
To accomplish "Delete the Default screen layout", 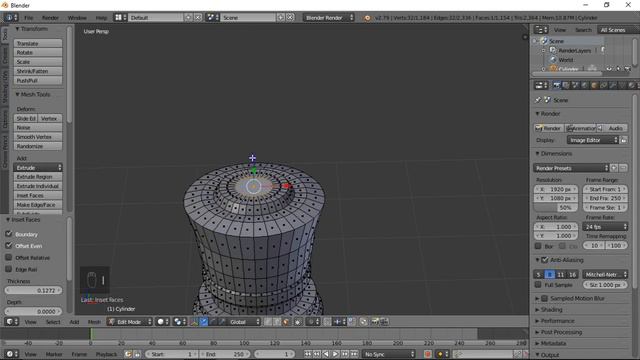I will tap(198, 18).
